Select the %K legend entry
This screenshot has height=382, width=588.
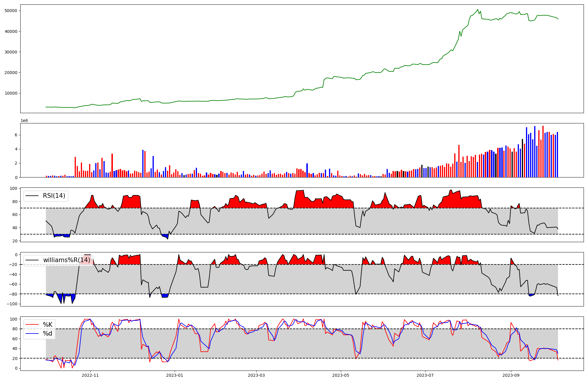coord(48,325)
